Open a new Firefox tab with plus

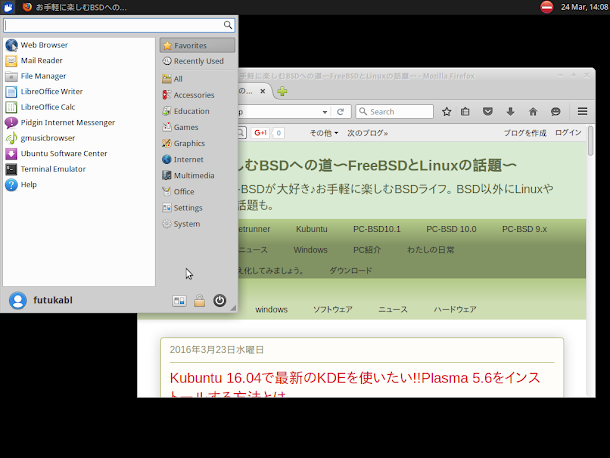point(282,91)
